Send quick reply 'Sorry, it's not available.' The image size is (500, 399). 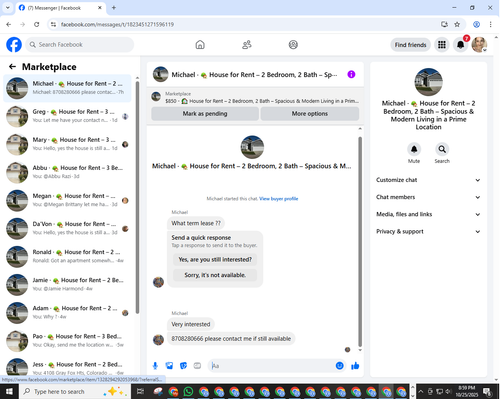[x=215, y=275]
